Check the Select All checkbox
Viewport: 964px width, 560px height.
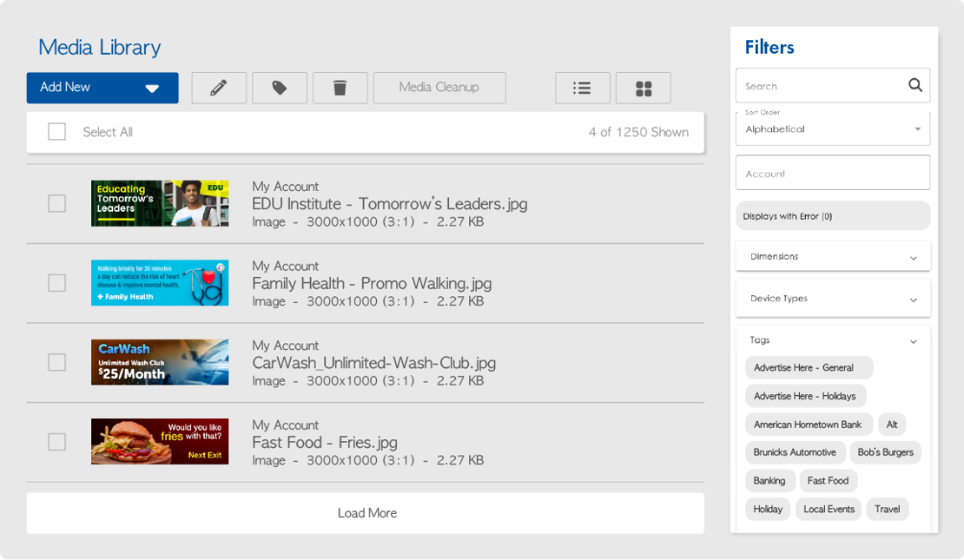coord(57,132)
